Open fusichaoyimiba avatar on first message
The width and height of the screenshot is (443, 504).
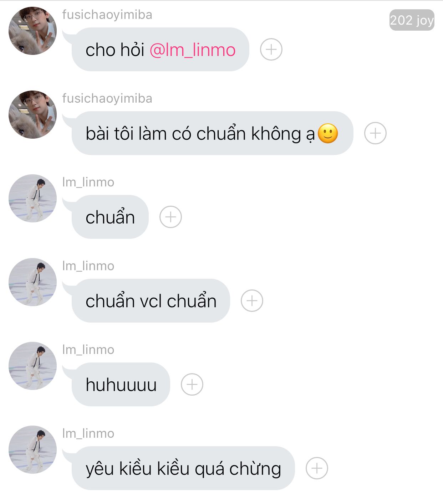coord(32,31)
